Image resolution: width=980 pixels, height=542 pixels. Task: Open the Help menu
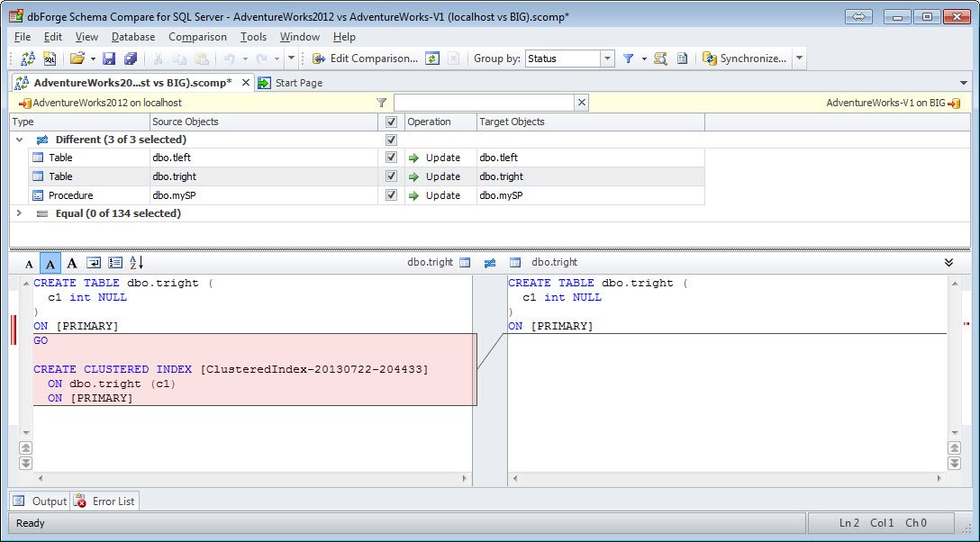pos(344,37)
